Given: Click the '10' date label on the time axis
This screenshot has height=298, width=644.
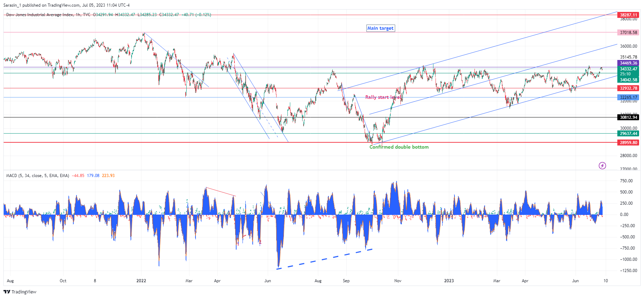Looking at the screenshot, I should (606, 281).
